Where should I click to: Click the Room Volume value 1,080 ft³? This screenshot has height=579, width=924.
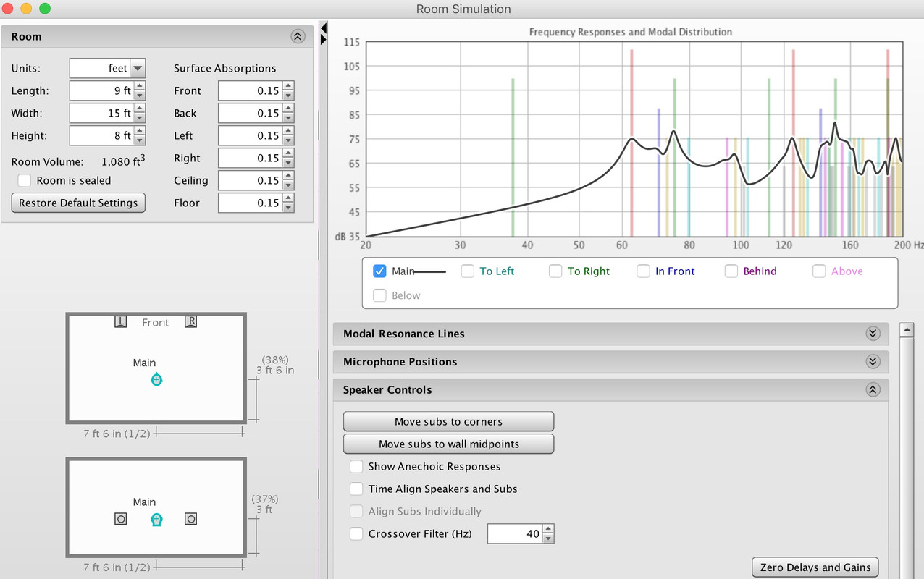pos(123,161)
